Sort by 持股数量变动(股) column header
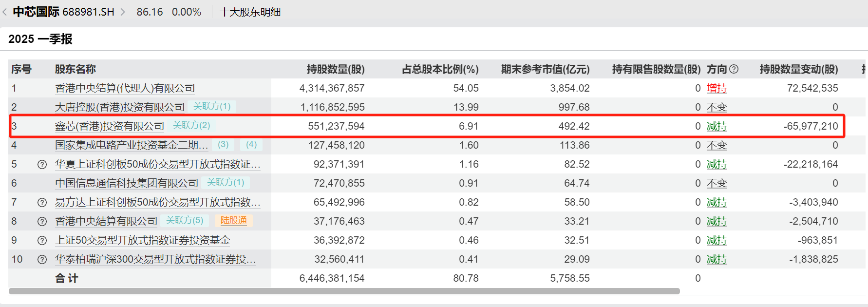 coord(799,69)
